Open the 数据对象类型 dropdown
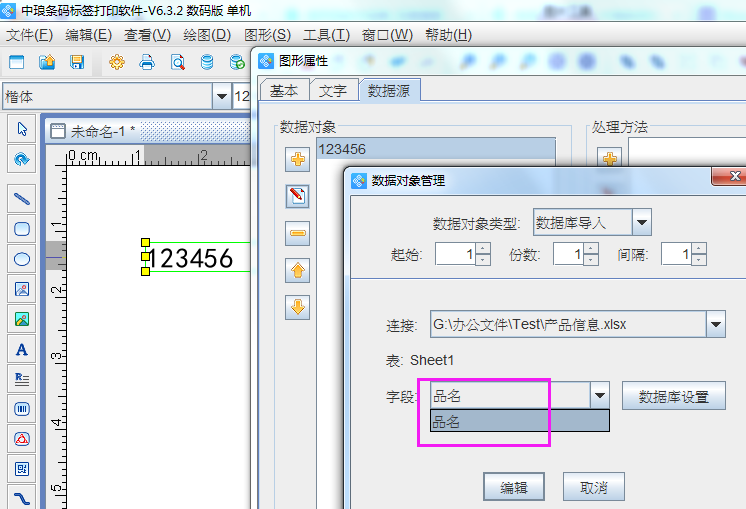 pyautogui.click(x=642, y=222)
